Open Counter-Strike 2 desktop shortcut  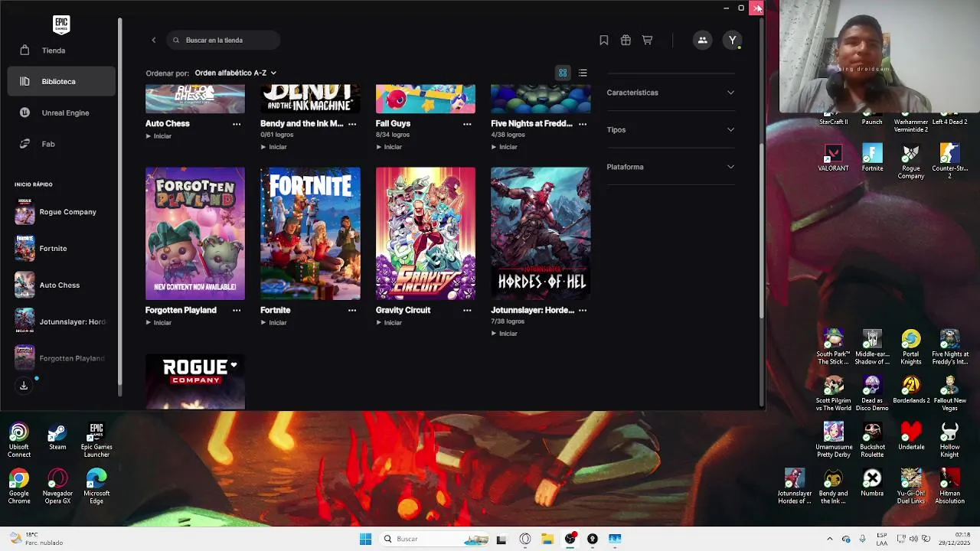pyautogui.click(x=949, y=161)
